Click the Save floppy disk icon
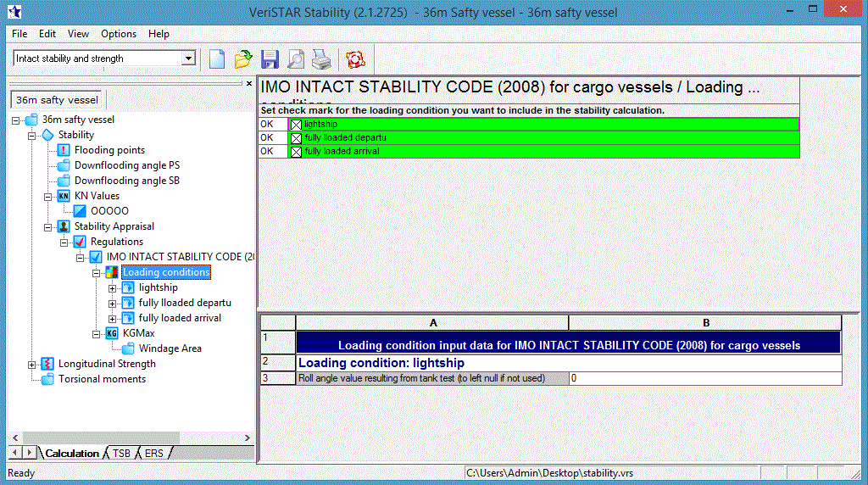The image size is (868, 485). tap(270, 59)
